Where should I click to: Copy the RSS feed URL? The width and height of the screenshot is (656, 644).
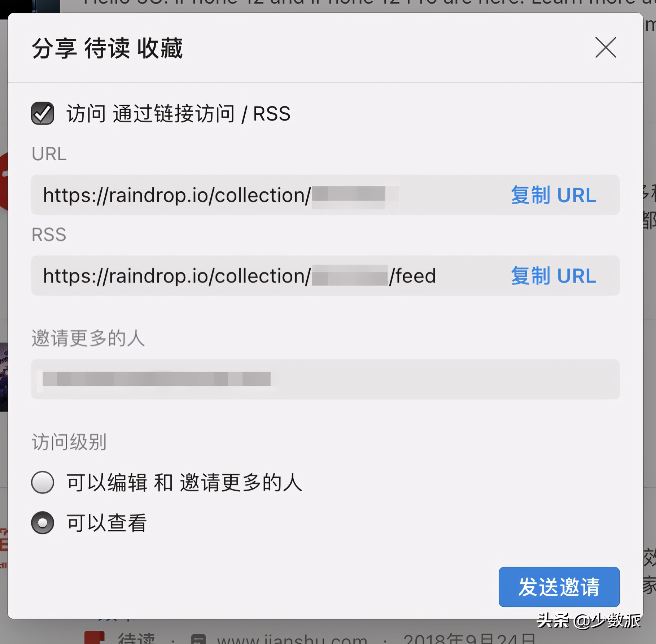pyautogui.click(x=553, y=276)
